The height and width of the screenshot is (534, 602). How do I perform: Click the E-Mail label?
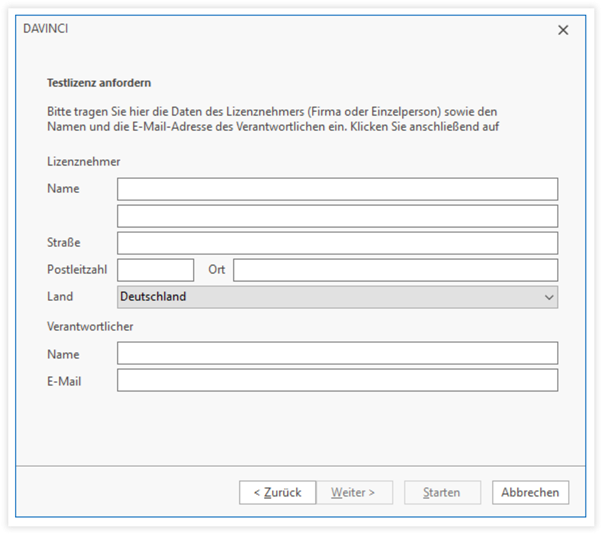pos(63,380)
